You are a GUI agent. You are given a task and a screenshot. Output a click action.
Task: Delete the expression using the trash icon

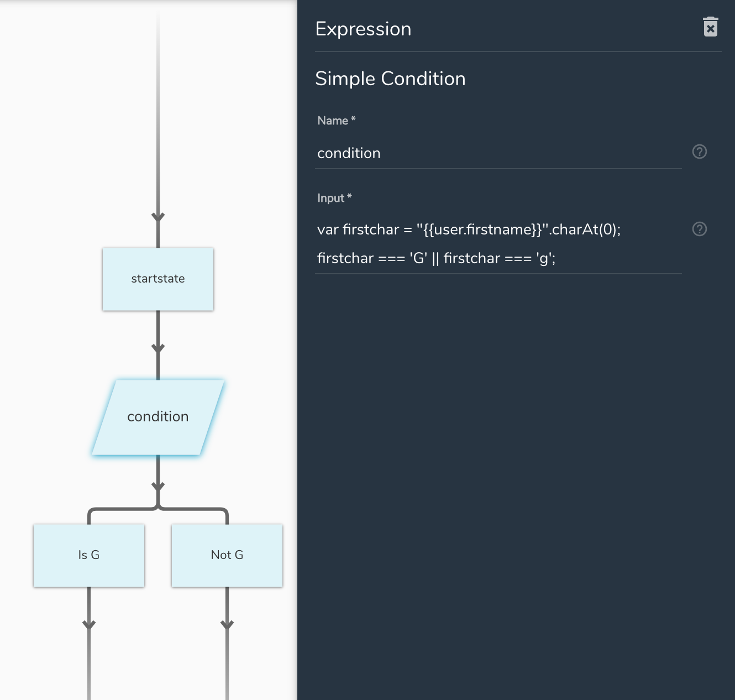[711, 27]
